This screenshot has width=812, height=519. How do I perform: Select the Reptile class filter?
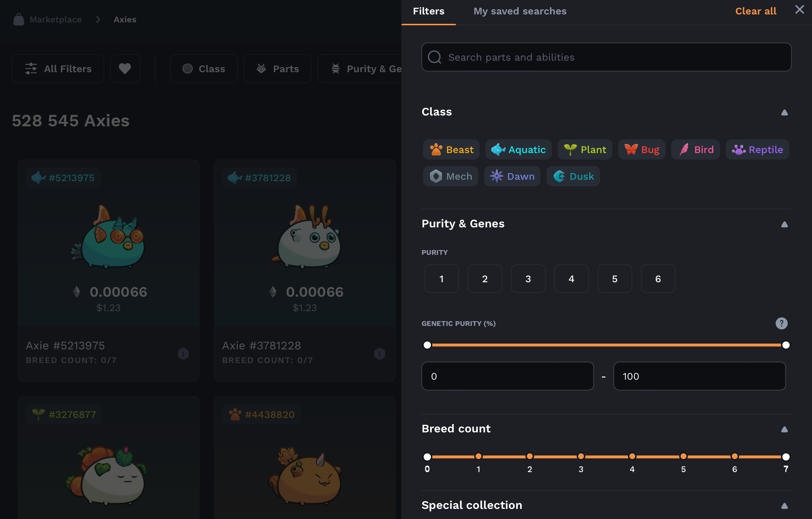[x=757, y=149]
